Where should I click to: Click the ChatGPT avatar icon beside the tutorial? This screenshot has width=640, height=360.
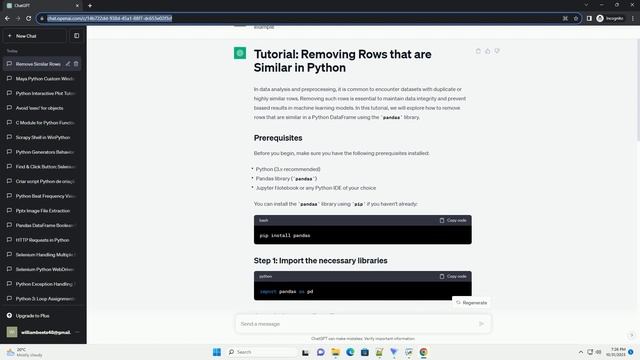[240, 53]
